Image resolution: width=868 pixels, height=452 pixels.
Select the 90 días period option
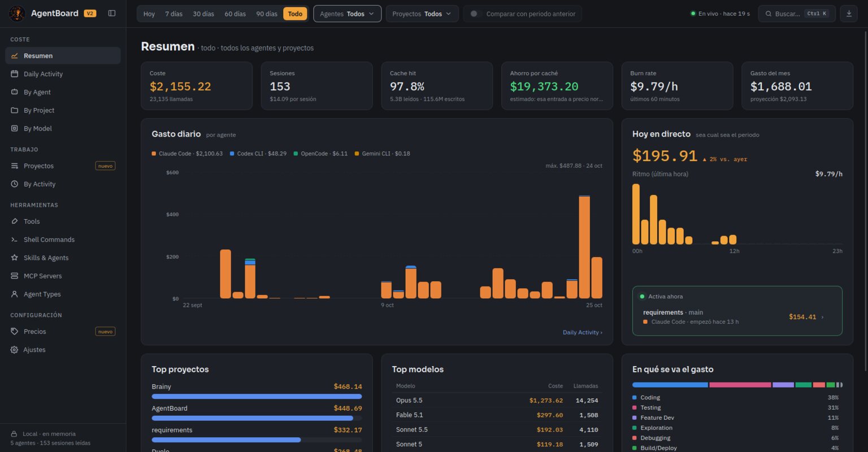(x=267, y=14)
